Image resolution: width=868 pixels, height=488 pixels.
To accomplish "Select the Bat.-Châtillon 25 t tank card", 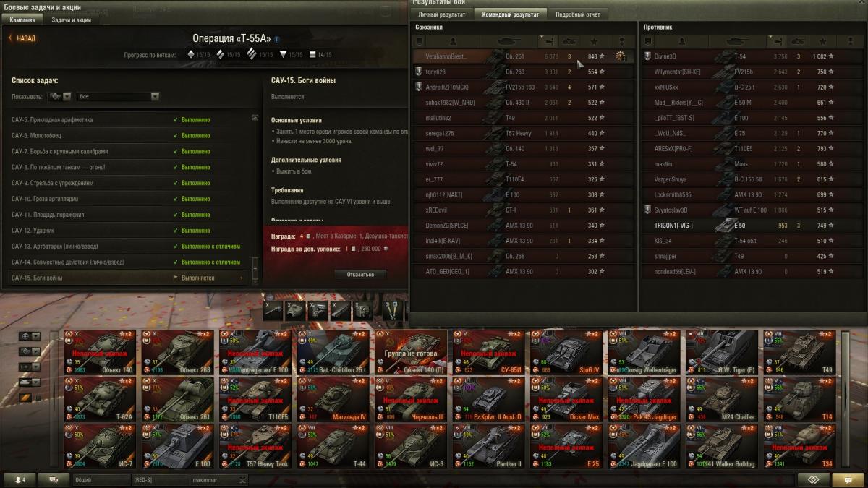I will pos(333,352).
